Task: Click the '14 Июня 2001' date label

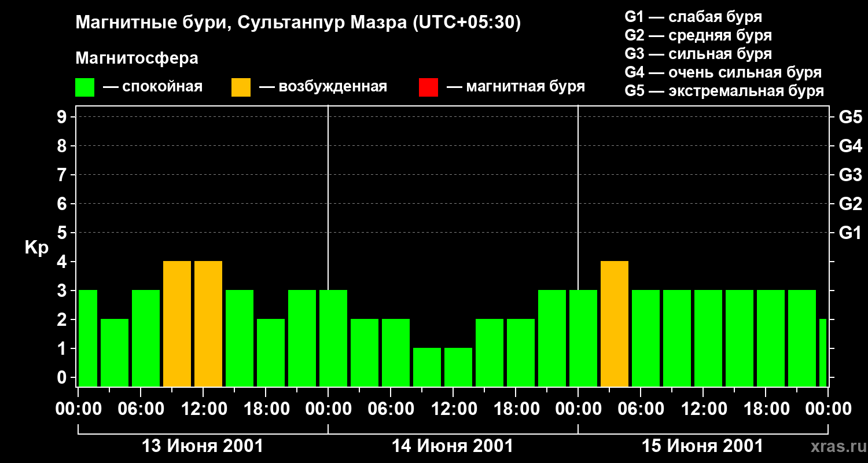Action: click(x=453, y=446)
